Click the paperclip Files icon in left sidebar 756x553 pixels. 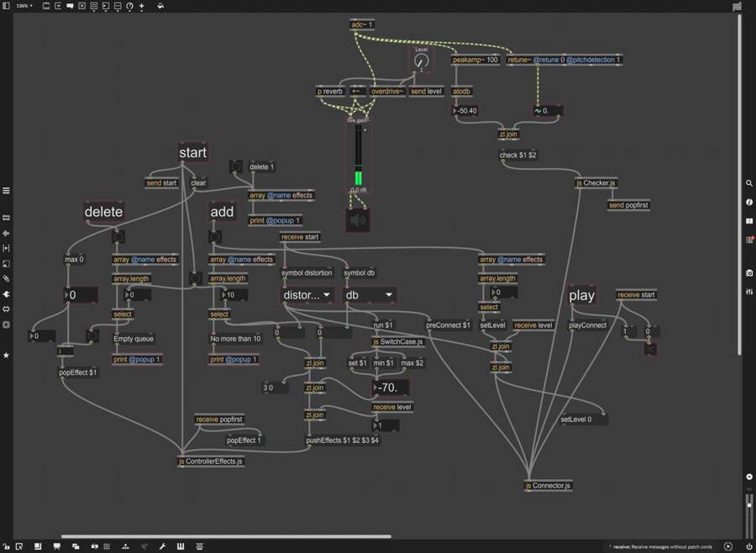[x=6, y=278]
